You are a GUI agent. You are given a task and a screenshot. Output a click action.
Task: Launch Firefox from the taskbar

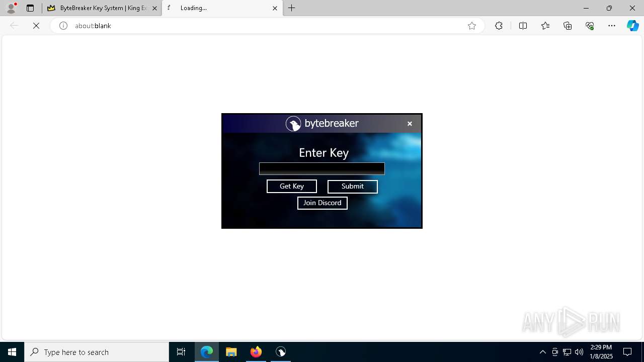pyautogui.click(x=256, y=352)
